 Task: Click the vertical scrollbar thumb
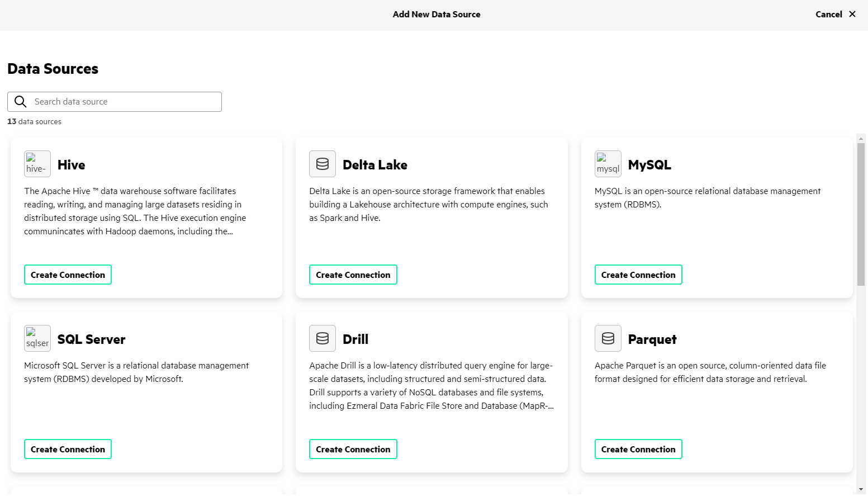861,214
